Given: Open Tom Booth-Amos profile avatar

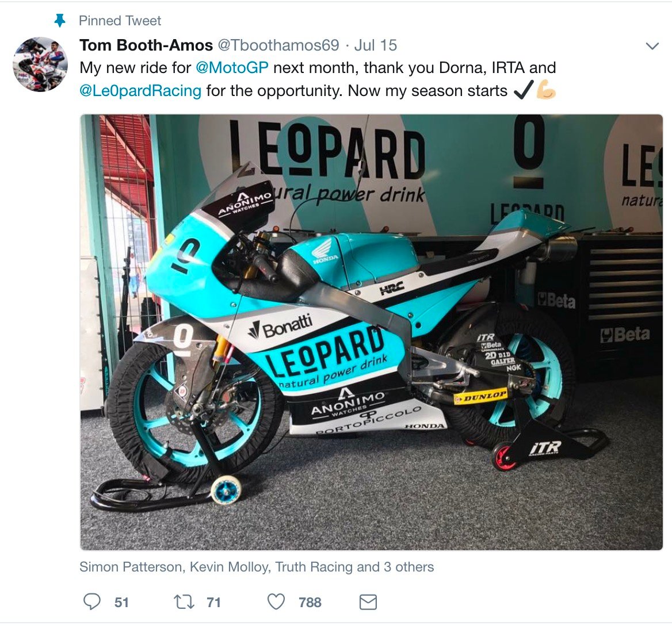Looking at the screenshot, I should coord(40,64).
